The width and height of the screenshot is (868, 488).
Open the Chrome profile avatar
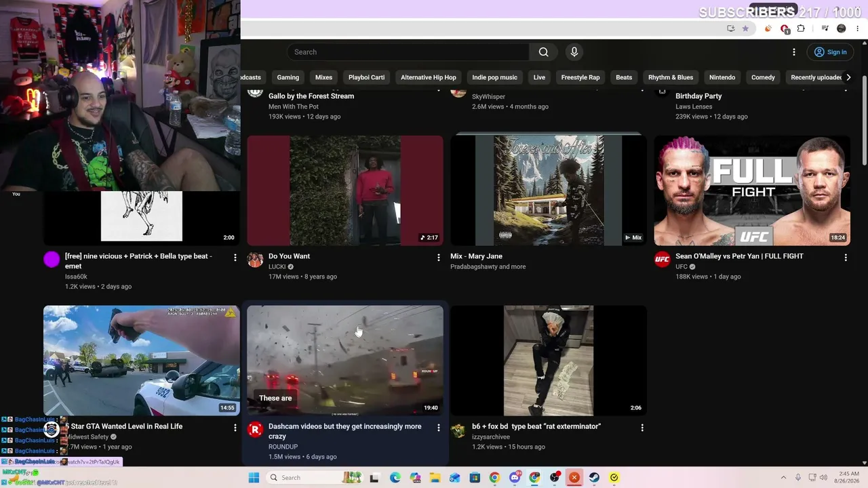[x=842, y=28]
